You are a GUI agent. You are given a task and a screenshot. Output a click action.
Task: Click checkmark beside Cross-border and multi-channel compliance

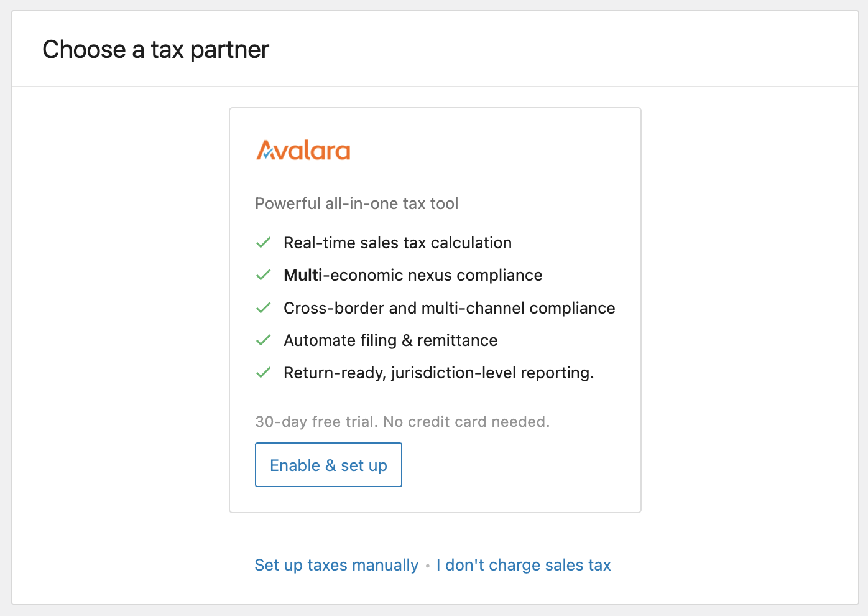point(264,308)
